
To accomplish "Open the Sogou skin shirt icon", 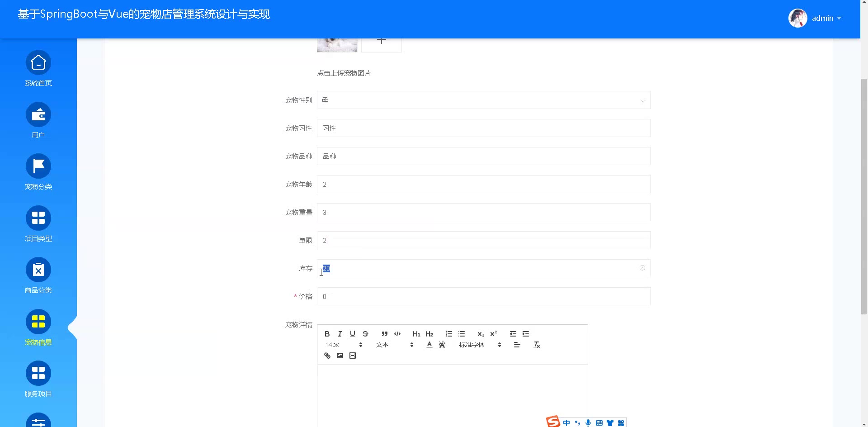I will (x=610, y=423).
